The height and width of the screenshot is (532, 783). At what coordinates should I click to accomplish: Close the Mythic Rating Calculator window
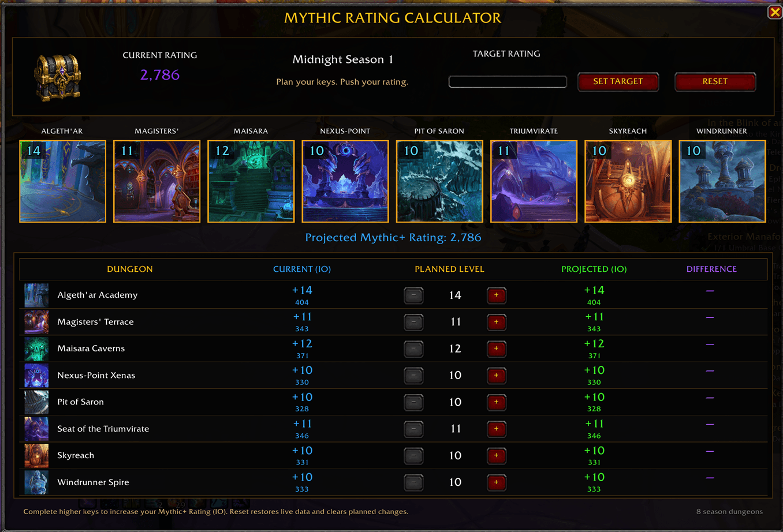(x=775, y=12)
